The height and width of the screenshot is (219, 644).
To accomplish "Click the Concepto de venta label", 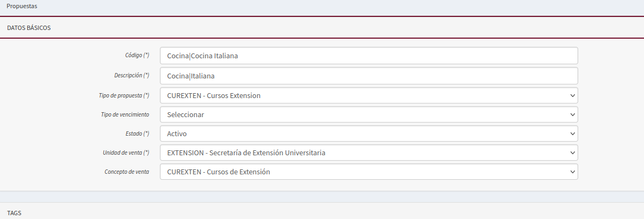I will (x=127, y=172).
